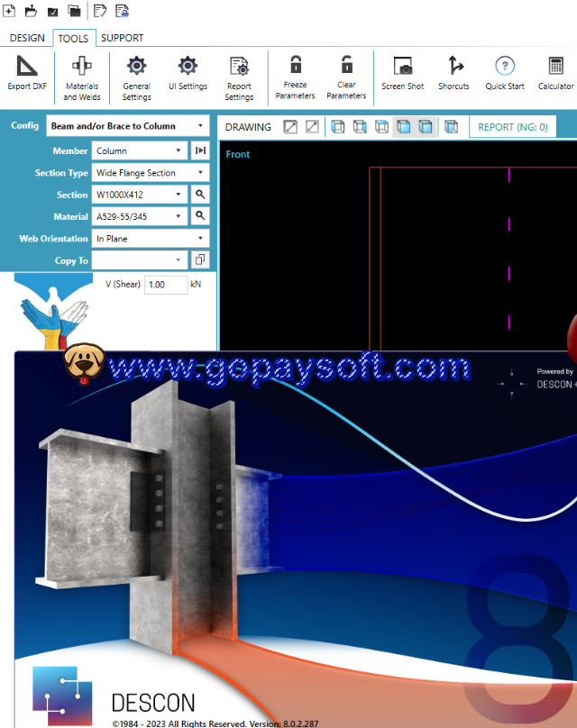Click the stacked folders save-all icon
Screen dimensions: 577x728
point(74,11)
